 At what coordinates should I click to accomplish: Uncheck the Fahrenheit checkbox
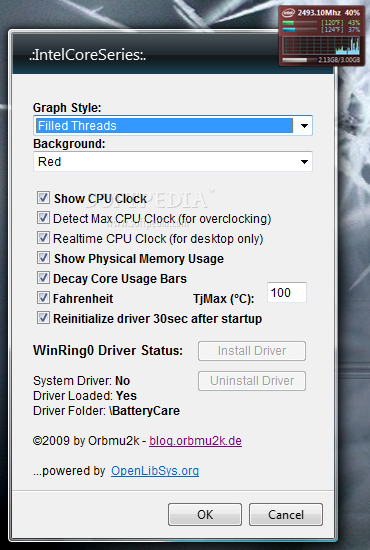click(43, 298)
